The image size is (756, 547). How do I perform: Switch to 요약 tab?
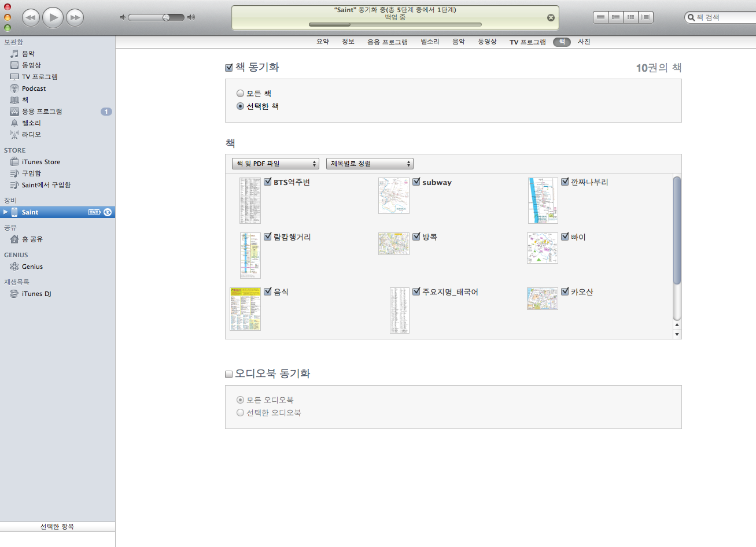(x=323, y=42)
